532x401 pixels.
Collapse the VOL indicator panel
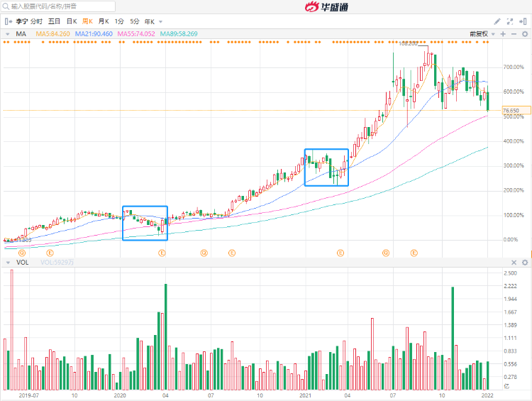click(8, 263)
